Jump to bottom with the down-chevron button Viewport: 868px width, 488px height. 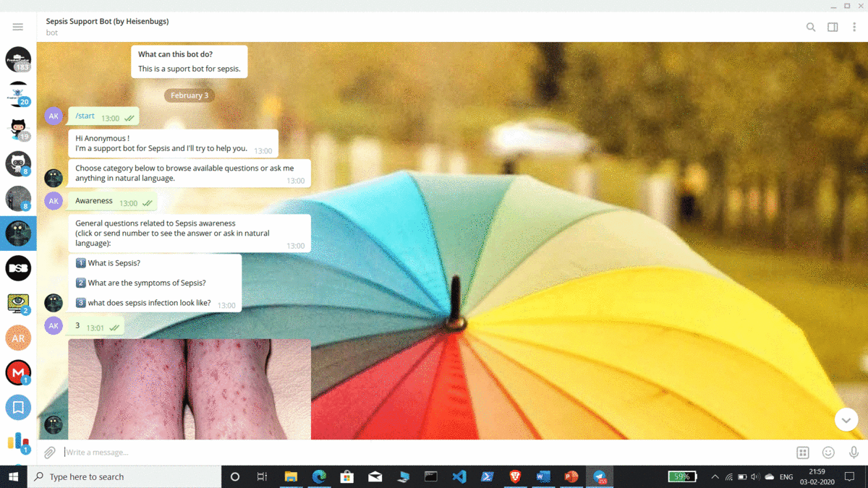click(846, 419)
